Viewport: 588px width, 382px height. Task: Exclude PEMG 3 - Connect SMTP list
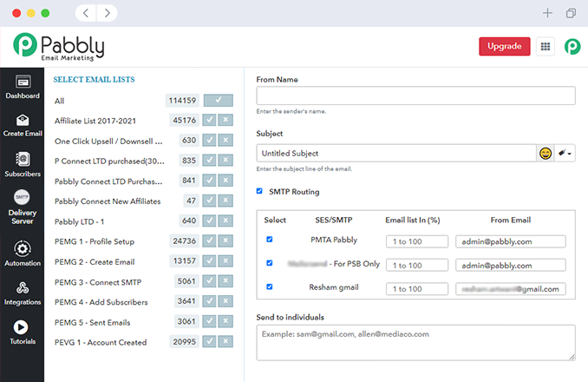[x=225, y=281]
